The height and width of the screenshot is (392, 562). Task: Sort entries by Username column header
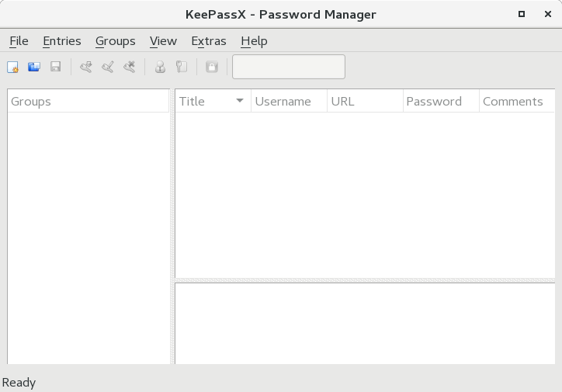[x=289, y=102]
